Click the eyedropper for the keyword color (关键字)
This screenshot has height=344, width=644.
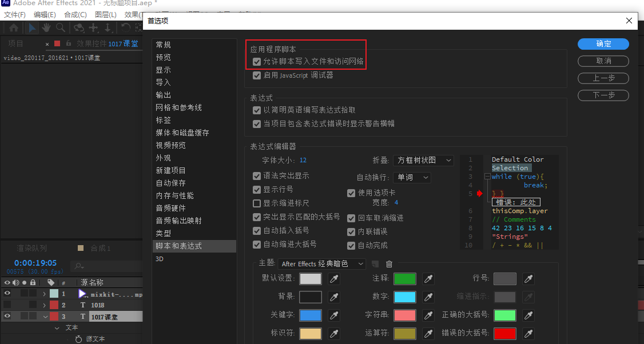point(334,315)
